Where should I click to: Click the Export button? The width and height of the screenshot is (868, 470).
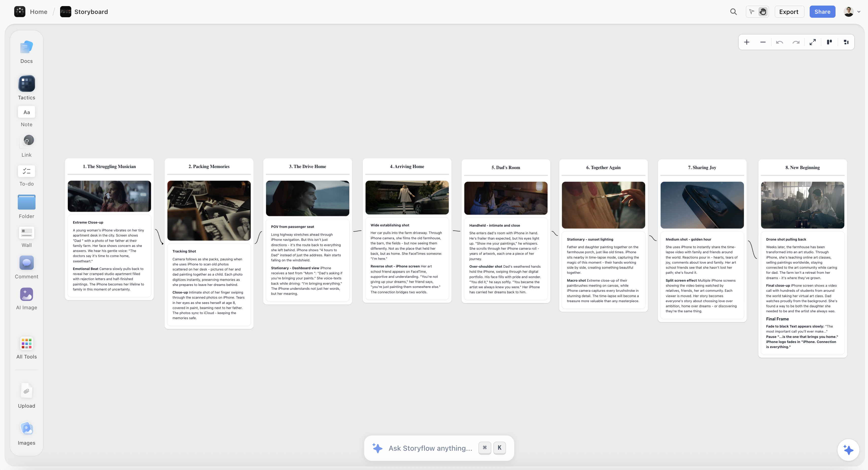[x=789, y=11]
